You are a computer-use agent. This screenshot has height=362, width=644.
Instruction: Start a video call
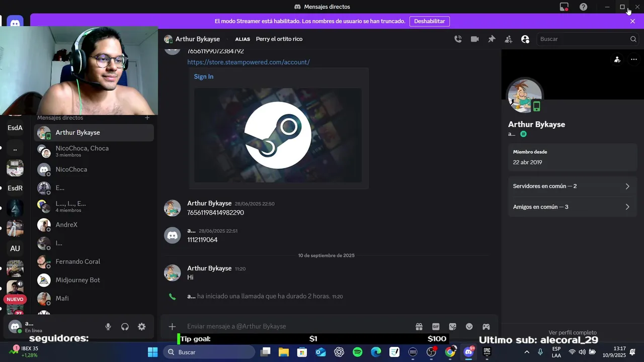pos(474,39)
